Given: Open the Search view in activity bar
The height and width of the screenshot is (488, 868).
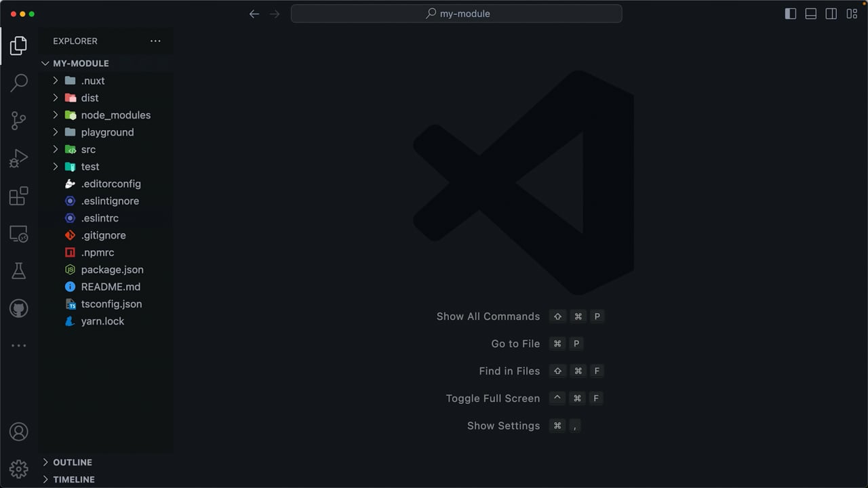Looking at the screenshot, I should (x=18, y=83).
